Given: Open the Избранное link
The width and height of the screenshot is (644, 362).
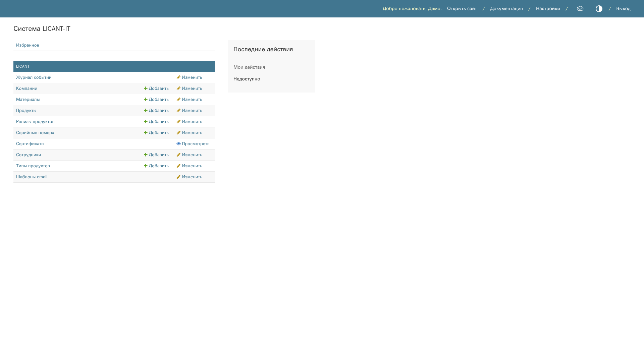Looking at the screenshot, I should (x=28, y=45).
